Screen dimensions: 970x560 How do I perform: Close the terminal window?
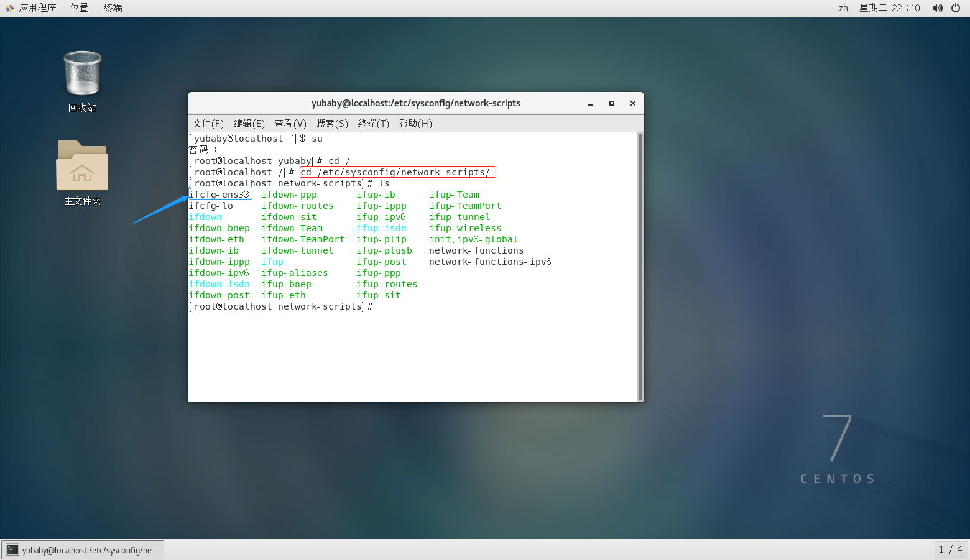click(x=633, y=103)
